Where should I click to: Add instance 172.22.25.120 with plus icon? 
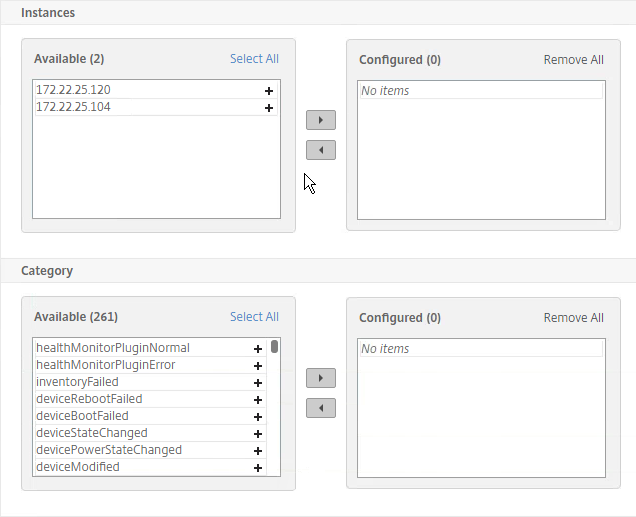(x=269, y=91)
